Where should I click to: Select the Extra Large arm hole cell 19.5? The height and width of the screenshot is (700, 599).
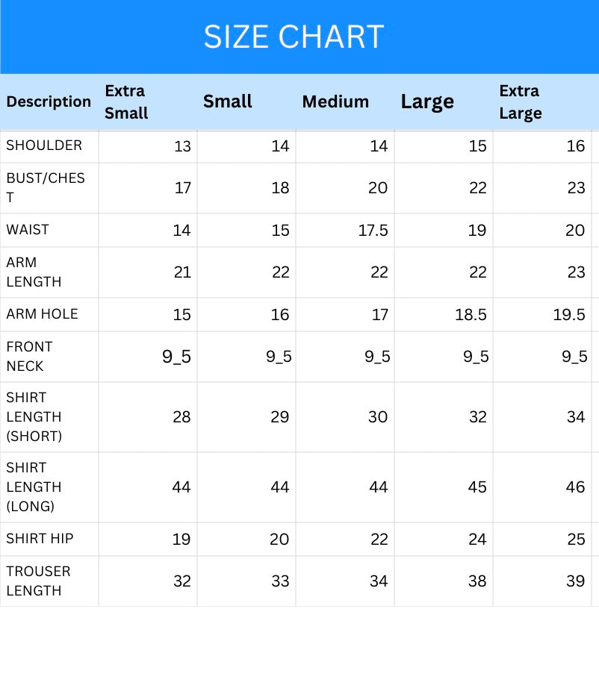(x=569, y=315)
